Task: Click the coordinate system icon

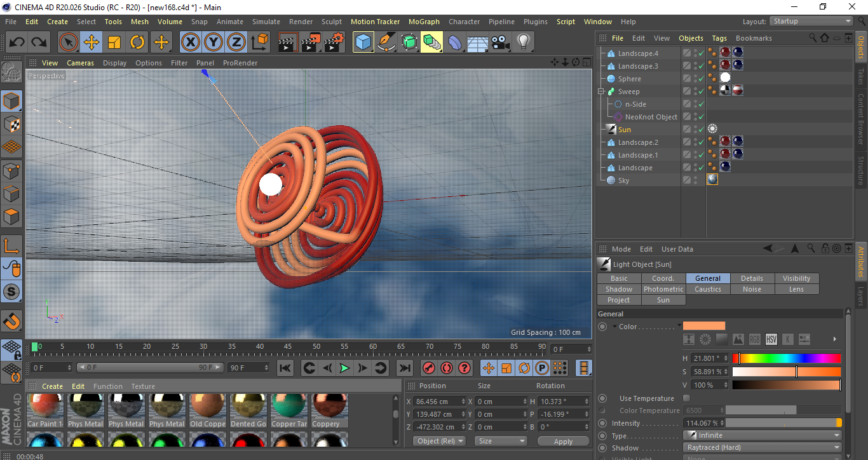Action: pyautogui.click(x=260, y=43)
